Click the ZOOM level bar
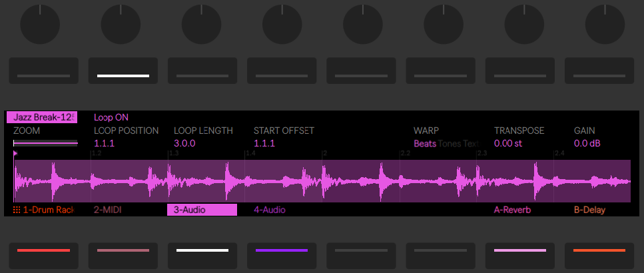The height and width of the screenshot is (273, 644). tap(45, 143)
